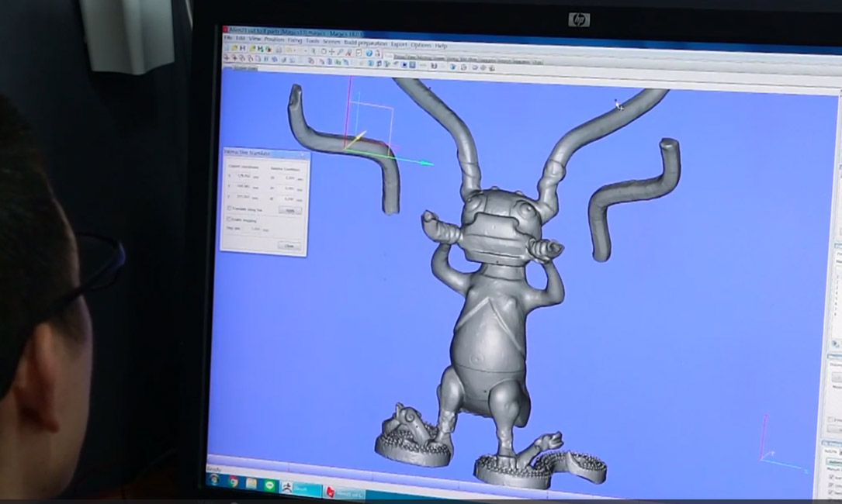The height and width of the screenshot is (504, 842).
Task: Tick the Enable snapping checkbox
Action: (x=229, y=219)
